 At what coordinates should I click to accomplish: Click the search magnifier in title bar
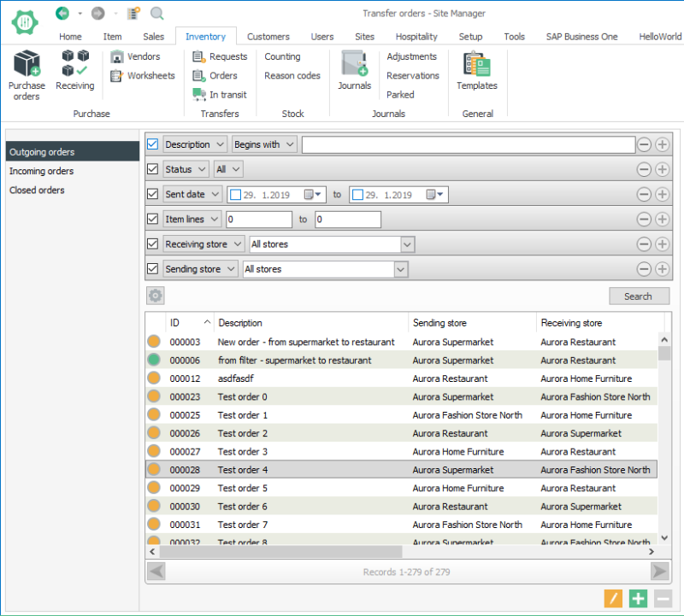coord(157,13)
